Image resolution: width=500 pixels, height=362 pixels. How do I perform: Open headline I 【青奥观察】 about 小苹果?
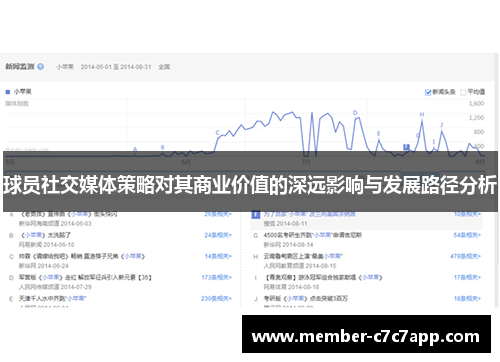tap(323, 277)
